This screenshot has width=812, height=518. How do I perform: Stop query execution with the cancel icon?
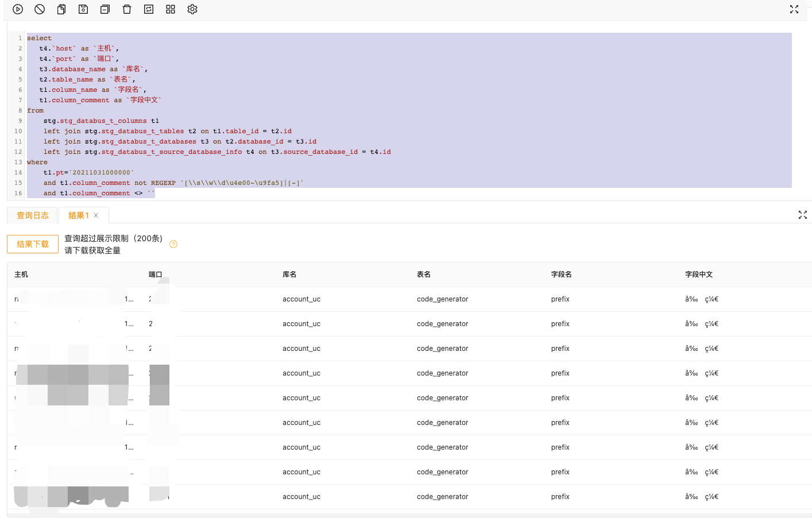point(40,9)
